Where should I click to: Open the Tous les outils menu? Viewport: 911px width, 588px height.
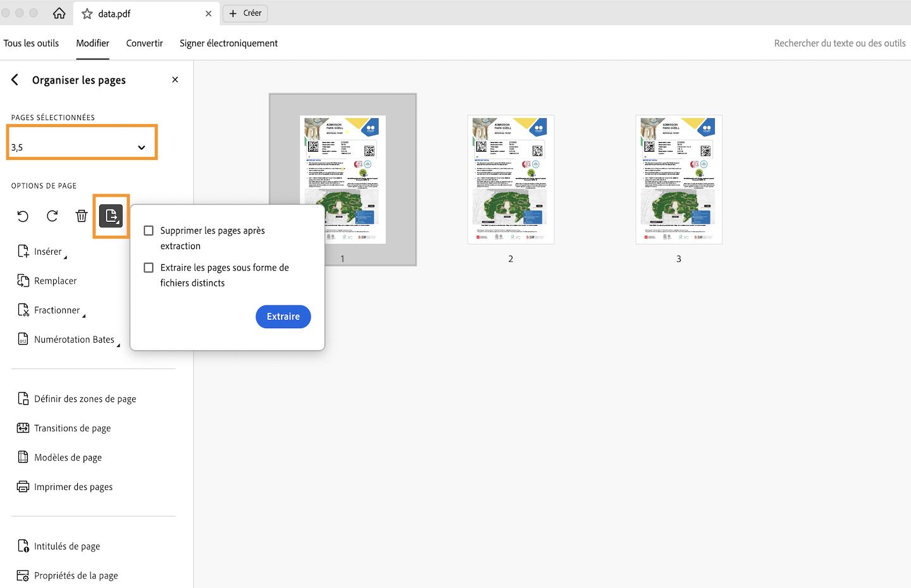[31, 43]
